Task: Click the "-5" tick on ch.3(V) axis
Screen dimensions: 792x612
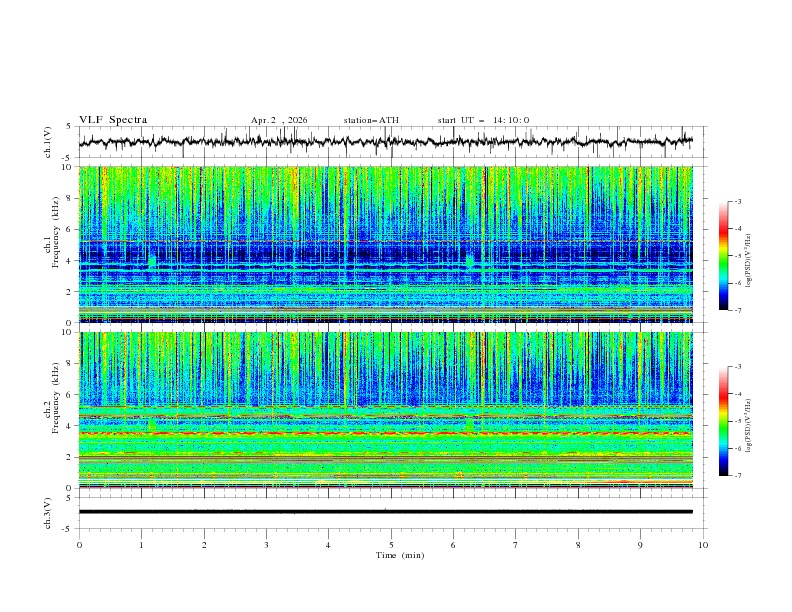Action: click(66, 529)
